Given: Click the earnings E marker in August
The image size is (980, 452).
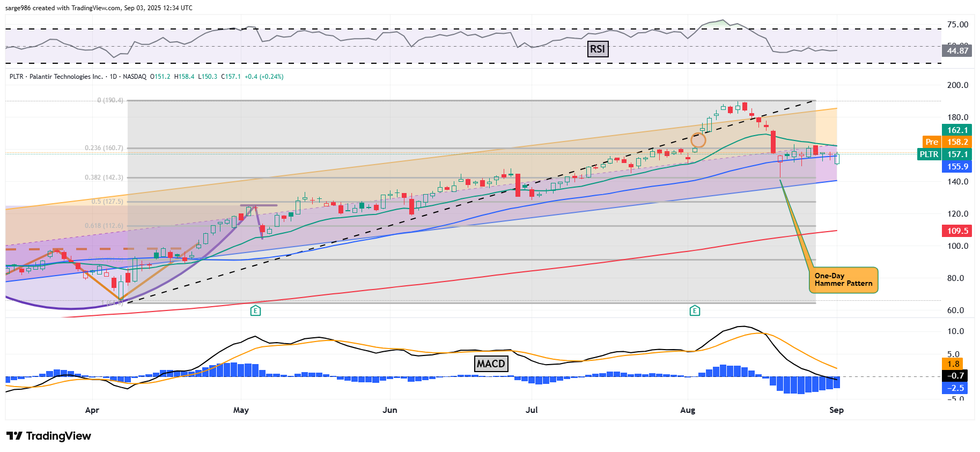Looking at the screenshot, I should (x=695, y=310).
